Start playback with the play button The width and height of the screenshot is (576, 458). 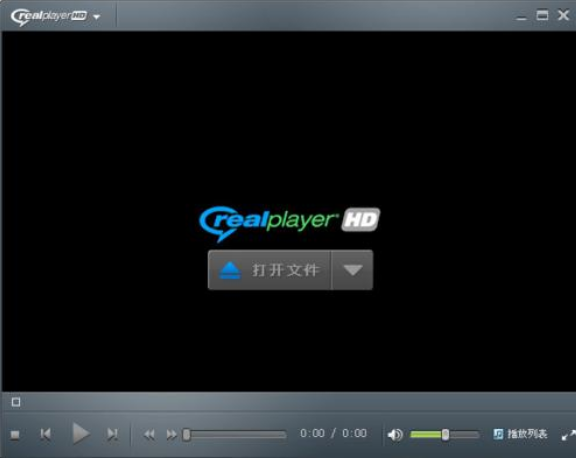click(80, 433)
